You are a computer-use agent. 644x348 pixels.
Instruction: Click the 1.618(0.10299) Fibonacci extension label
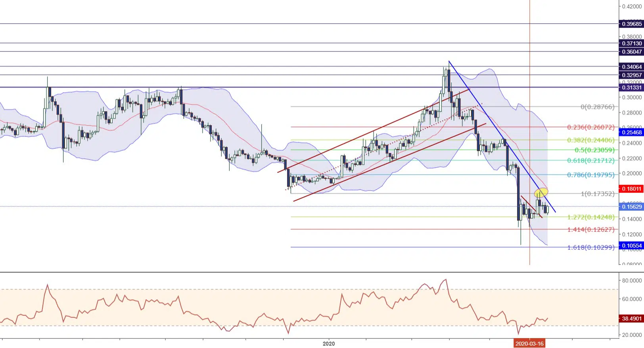point(590,247)
